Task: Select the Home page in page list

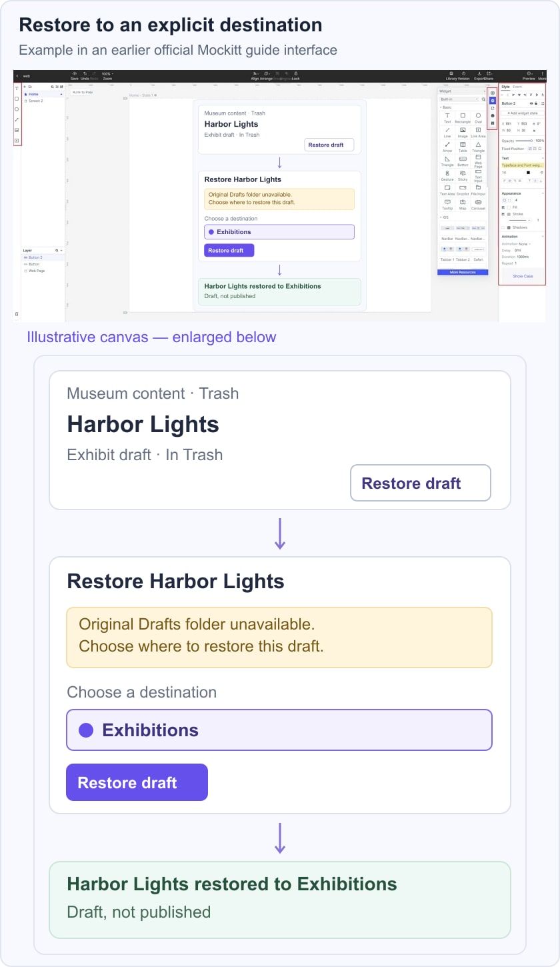Action: (x=43, y=94)
